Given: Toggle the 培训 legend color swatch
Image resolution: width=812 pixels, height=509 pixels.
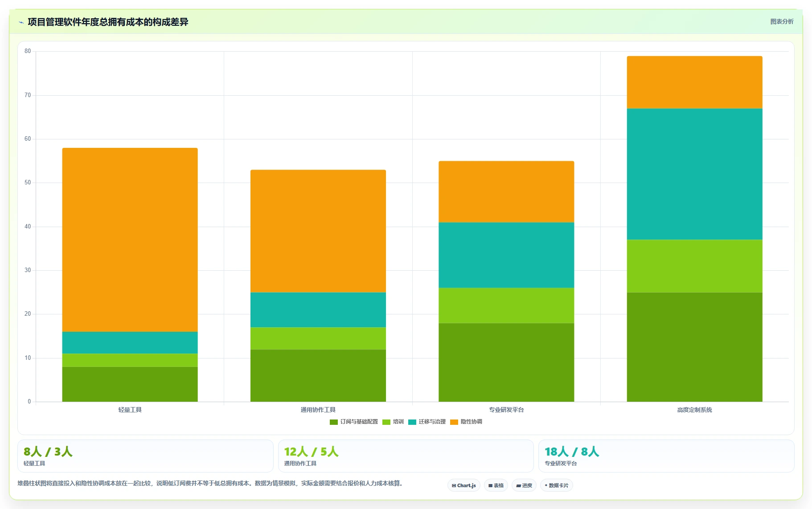Looking at the screenshot, I should 386,422.
